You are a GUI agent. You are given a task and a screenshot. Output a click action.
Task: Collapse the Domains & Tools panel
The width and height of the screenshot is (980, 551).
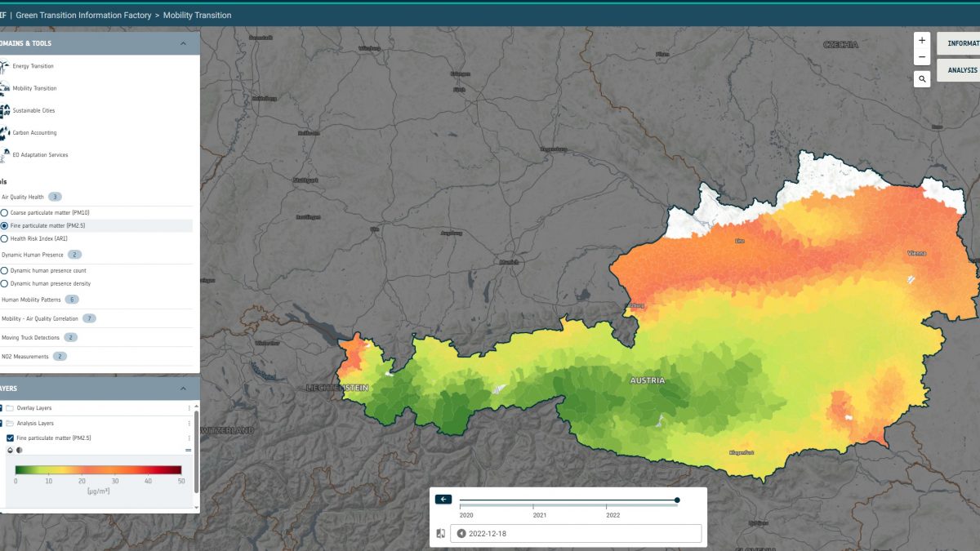click(183, 43)
